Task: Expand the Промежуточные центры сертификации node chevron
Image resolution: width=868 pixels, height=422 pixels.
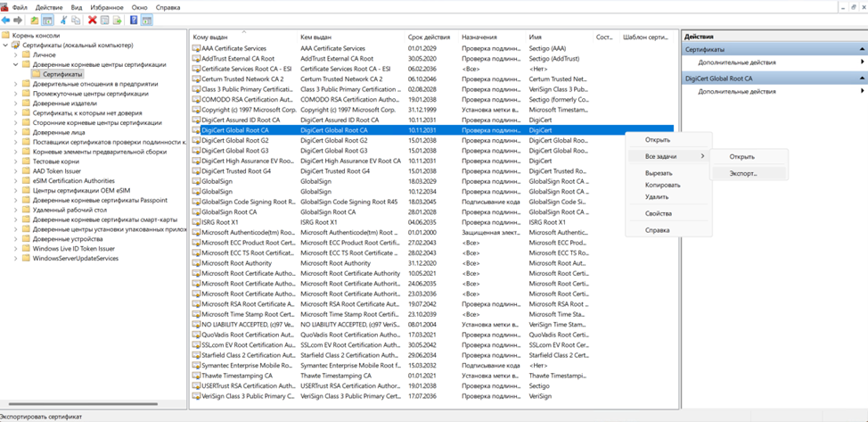Action: (15, 94)
